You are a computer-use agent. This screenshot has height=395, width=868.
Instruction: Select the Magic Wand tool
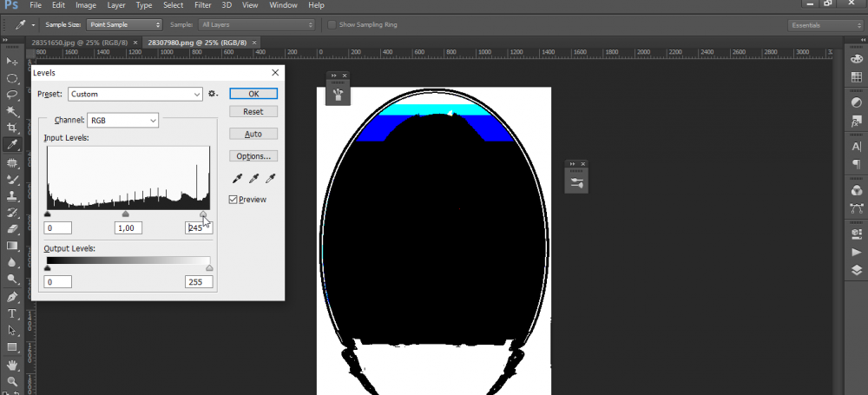(x=12, y=111)
